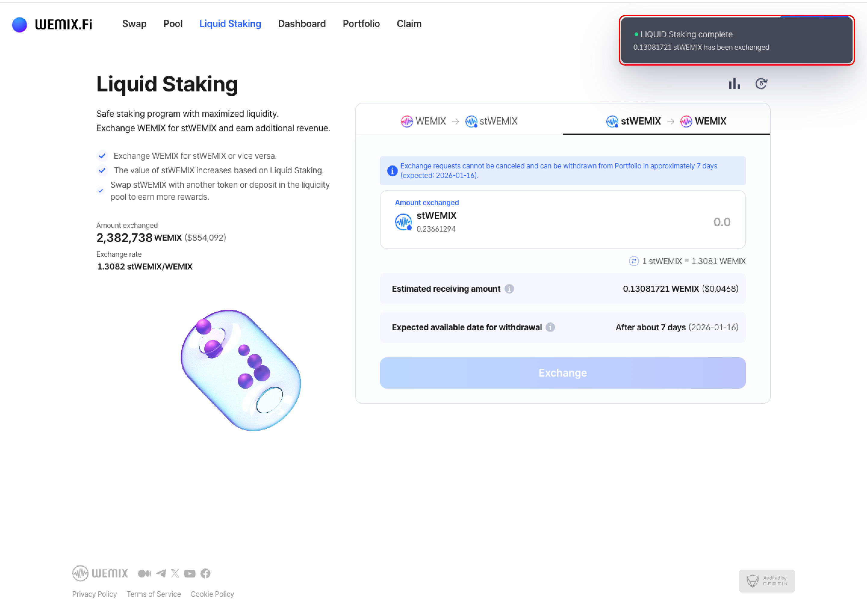Open the Privacy Policy link
This screenshot has width=867, height=616.
point(95,594)
